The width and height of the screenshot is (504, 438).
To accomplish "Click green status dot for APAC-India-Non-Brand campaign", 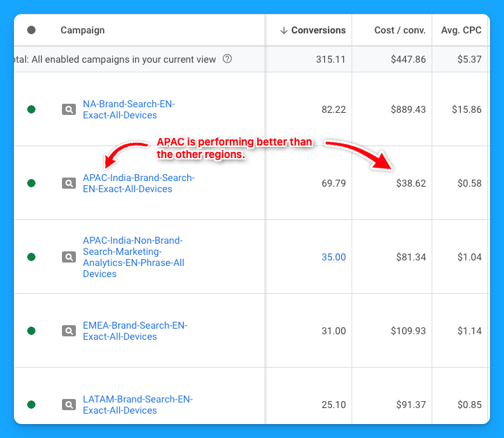I will tap(31, 257).
